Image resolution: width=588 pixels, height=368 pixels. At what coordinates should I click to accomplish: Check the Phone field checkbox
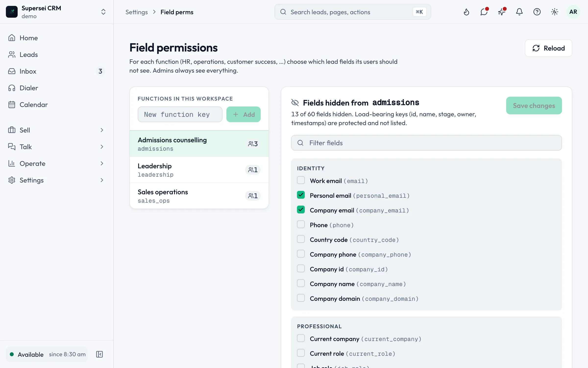point(301,224)
